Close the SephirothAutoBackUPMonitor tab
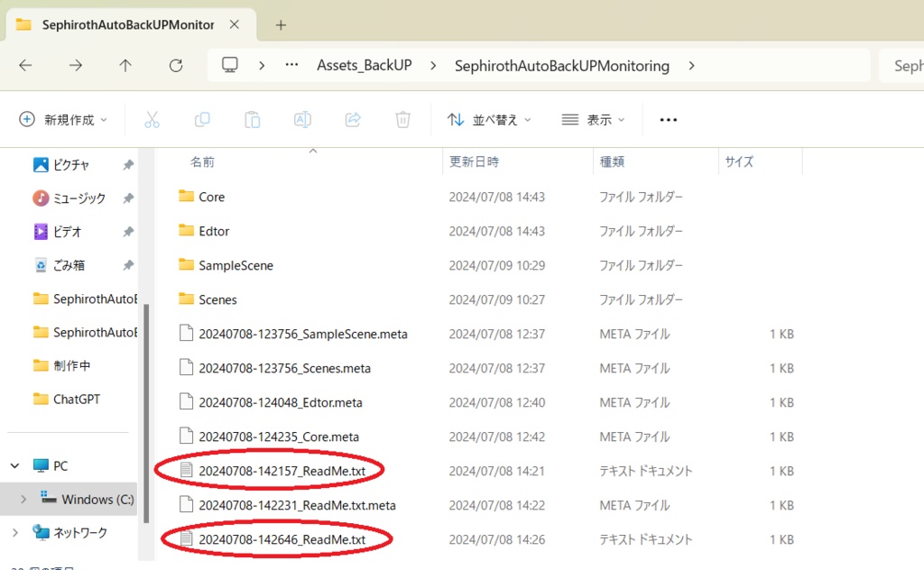This screenshot has width=924, height=570. point(234,24)
